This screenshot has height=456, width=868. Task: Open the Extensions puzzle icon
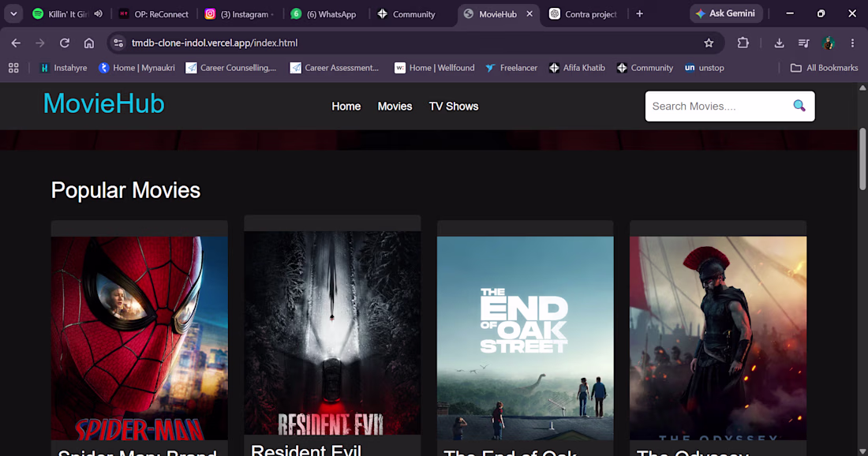click(x=743, y=43)
